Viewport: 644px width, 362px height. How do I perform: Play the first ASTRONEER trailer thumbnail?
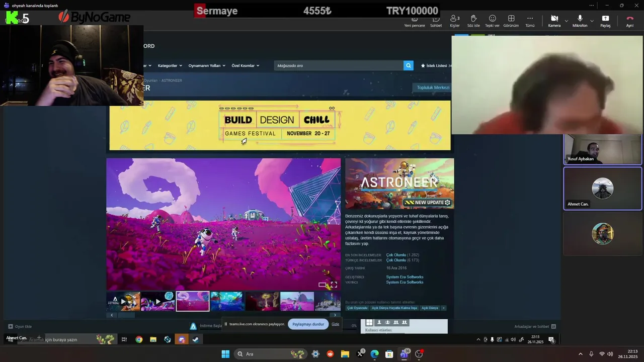123,302
